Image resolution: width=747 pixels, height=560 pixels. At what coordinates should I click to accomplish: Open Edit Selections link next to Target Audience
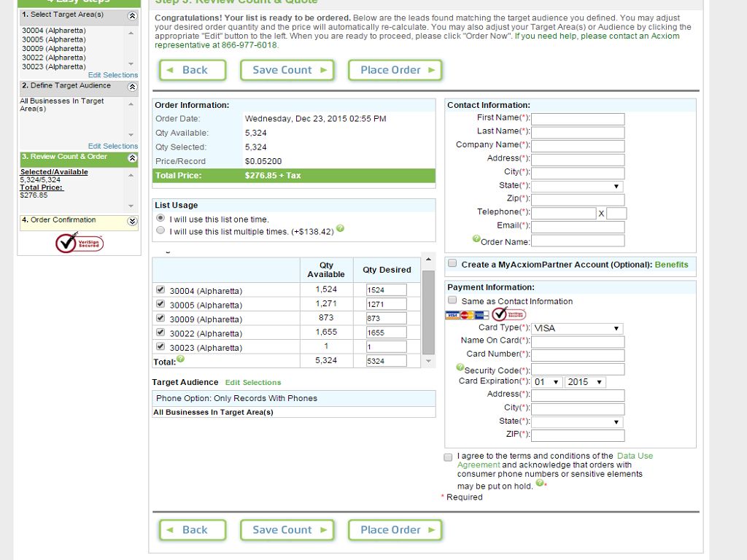tap(252, 382)
